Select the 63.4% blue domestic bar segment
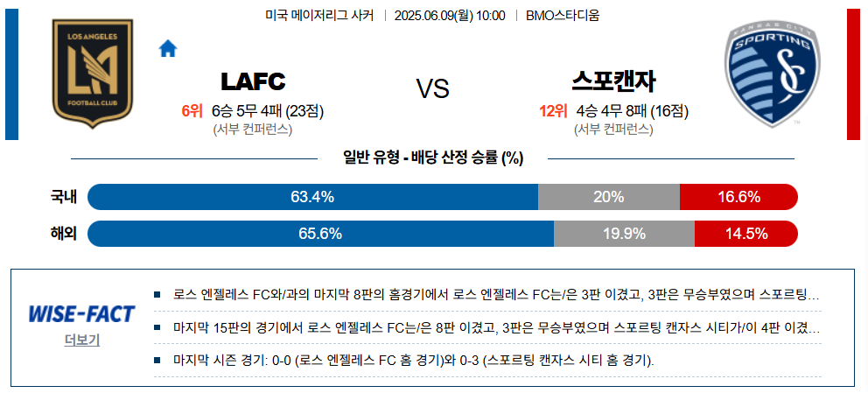868x400 pixels. point(312,197)
